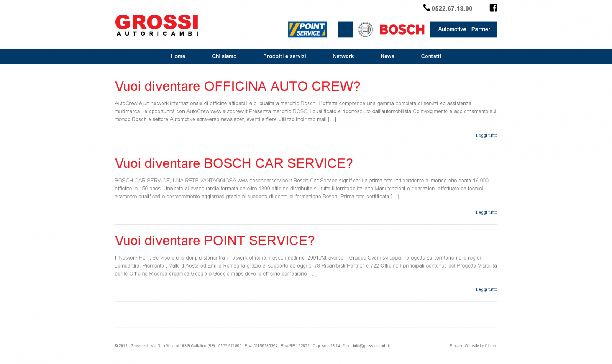Click the dark blue square logo
The image size is (612, 364).
(x=345, y=29)
